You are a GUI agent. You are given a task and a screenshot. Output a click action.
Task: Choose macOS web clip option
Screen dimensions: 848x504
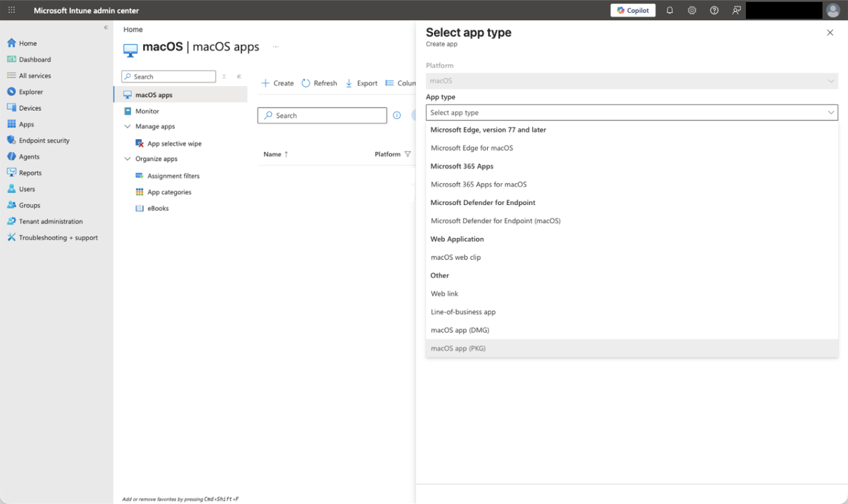point(632,257)
